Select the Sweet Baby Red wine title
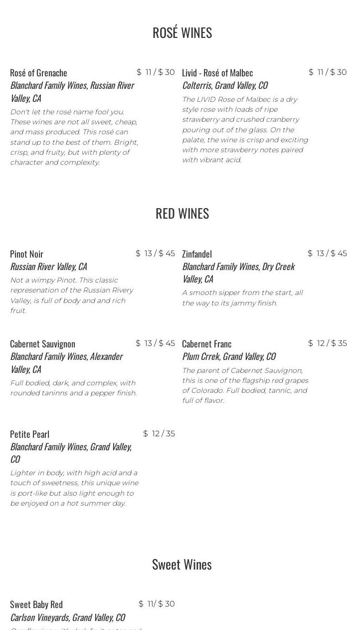The image size is (364, 630). [x=36, y=605]
